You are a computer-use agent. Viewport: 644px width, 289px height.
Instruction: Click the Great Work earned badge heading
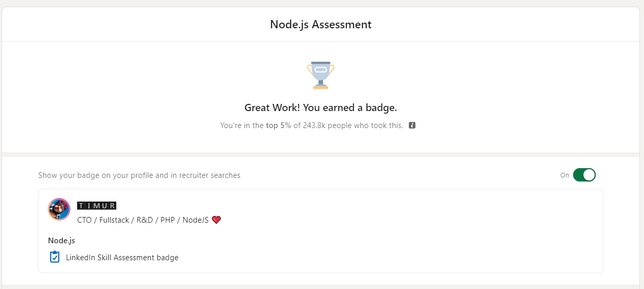point(320,108)
